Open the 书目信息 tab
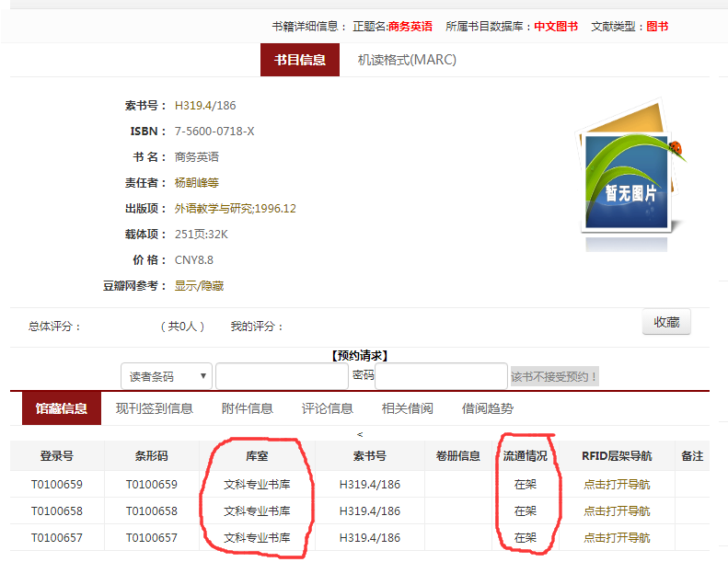The image size is (728, 562). [x=299, y=60]
